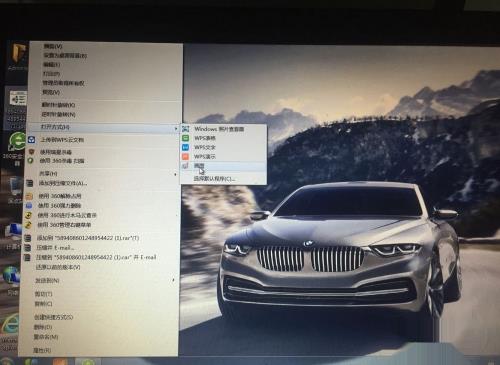Choose 属性(R) at menu bottom

42,350
